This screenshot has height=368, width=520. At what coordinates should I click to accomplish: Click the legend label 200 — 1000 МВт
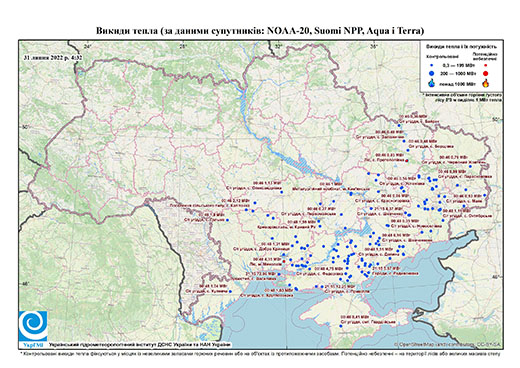click(459, 73)
